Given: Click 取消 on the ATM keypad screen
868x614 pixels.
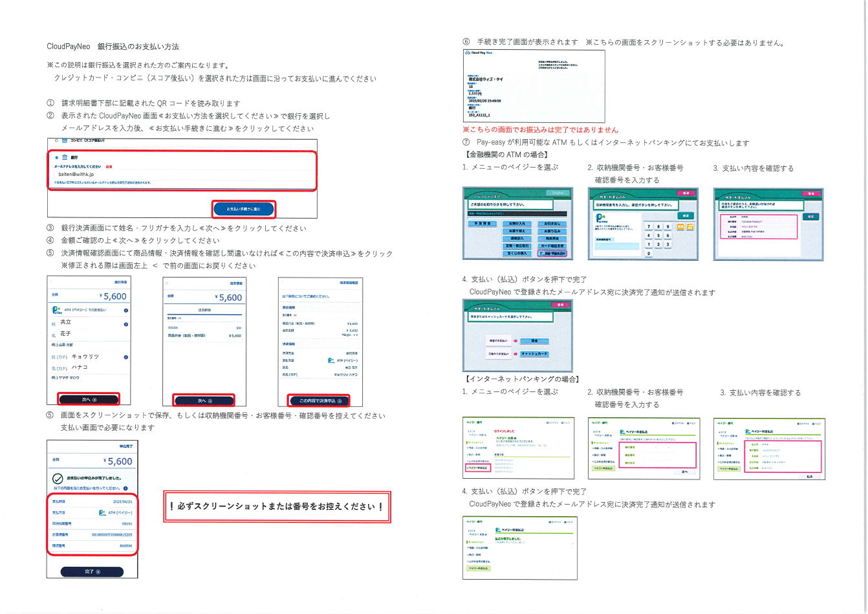Looking at the screenshot, I should pos(686,193).
